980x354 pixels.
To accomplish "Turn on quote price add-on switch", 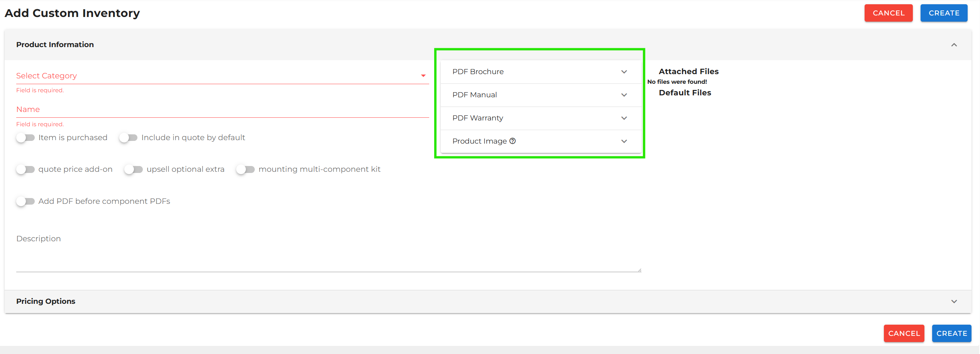I will [25, 169].
